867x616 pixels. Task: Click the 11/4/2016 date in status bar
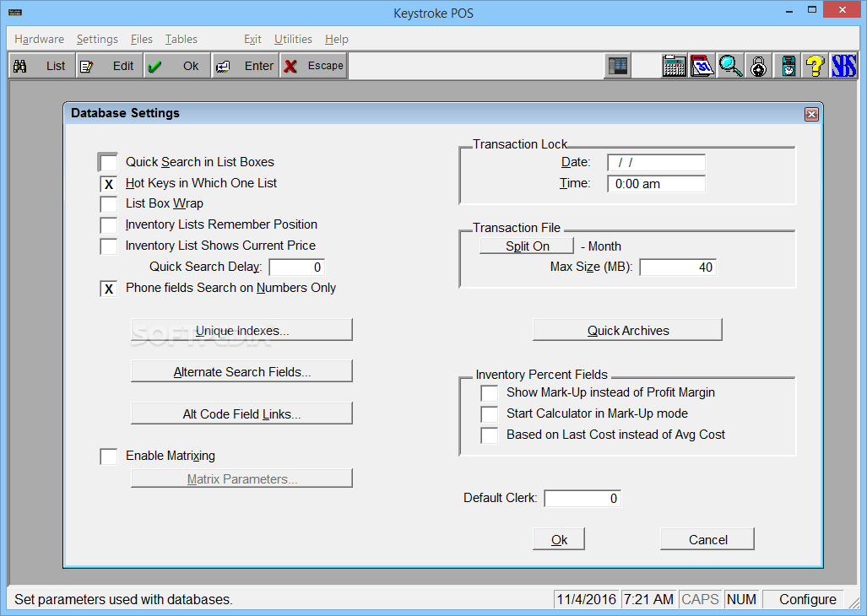pyautogui.click(x=587, y=599)
